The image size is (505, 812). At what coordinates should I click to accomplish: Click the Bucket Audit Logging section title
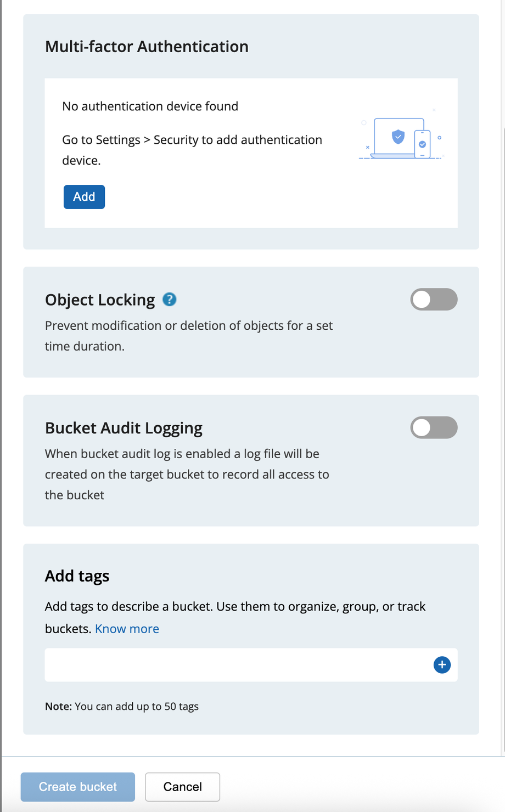pos(124,428)
